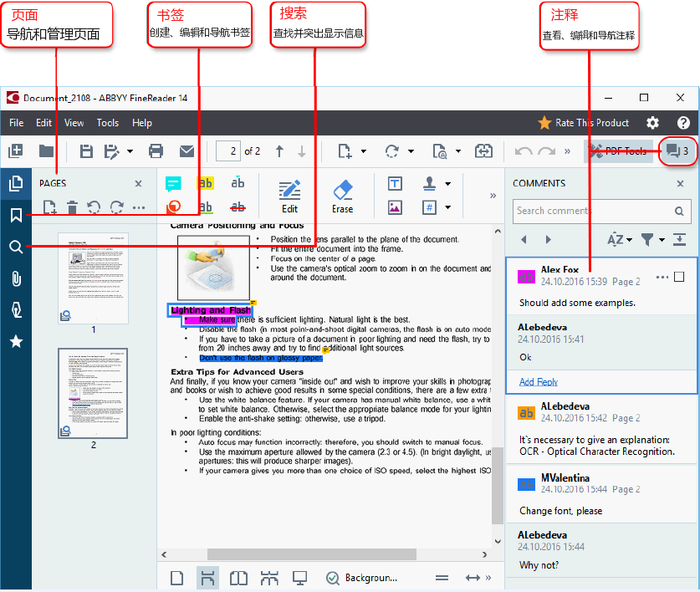This screenshot has height=592, width=700.
Task: Click the Add Reply link
Action: pyautogui.click(x=538, y=382)
